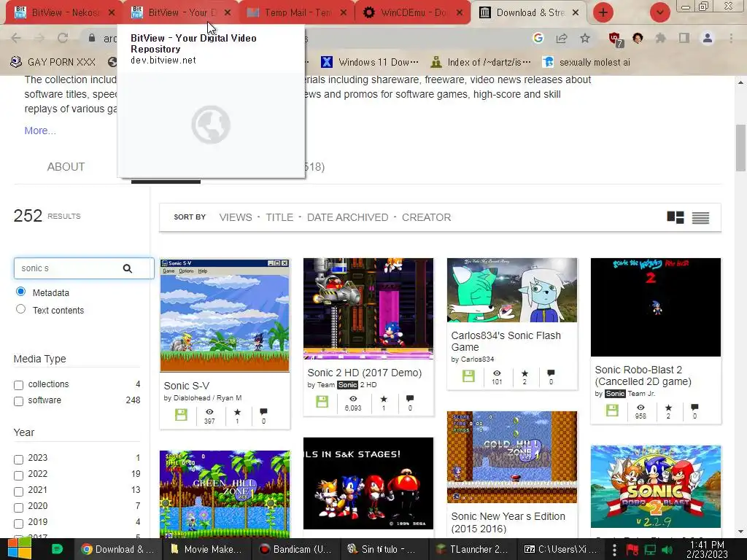Open the network icon in system tray
The width and height of the screenshot is (747, 560).
[650, 550]
